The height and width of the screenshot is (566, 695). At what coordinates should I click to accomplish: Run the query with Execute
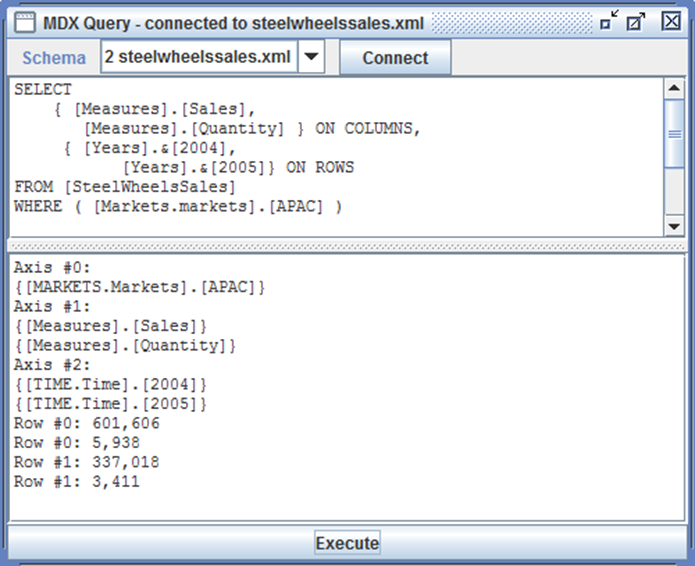(347, 543)
